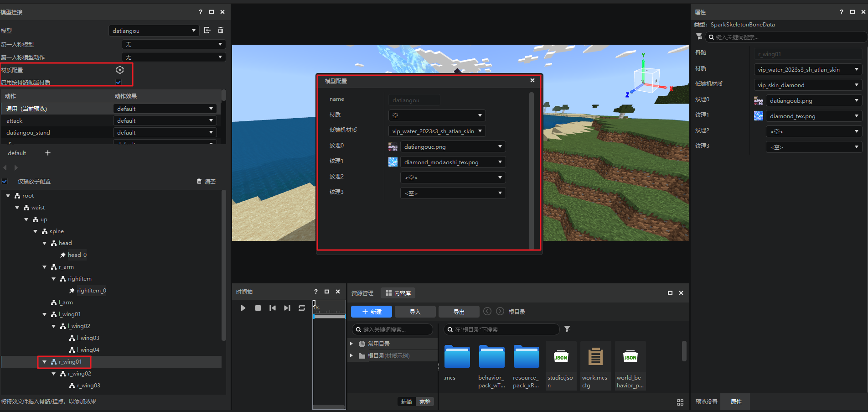Click the 3D axis orientation cube
The image size is (868, 412).
[x=647, y=80]
